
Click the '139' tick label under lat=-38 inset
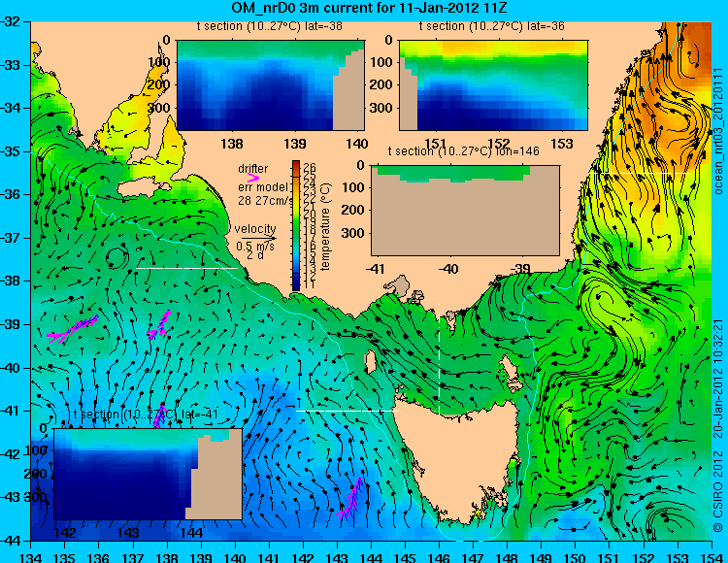295,144
